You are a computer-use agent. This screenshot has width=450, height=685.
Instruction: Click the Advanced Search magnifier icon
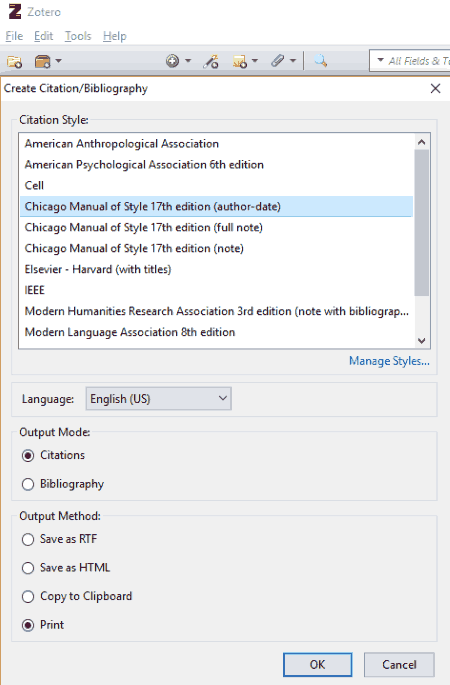click(321, 61)
